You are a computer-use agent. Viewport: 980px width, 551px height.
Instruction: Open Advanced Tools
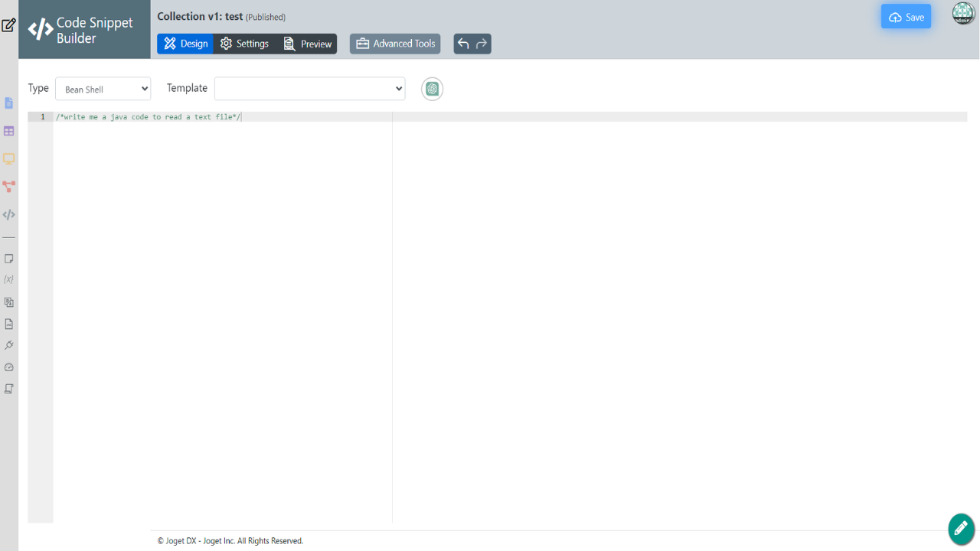tap(395, 44)
